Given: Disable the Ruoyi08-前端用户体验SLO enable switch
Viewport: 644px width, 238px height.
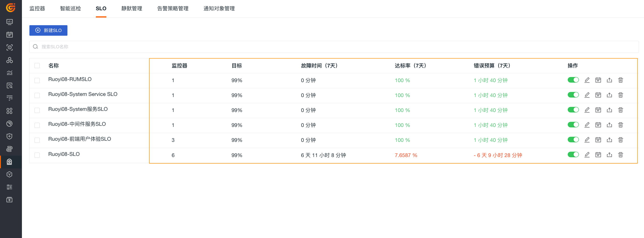Looking at the screenshot, I should click(573, 140).
